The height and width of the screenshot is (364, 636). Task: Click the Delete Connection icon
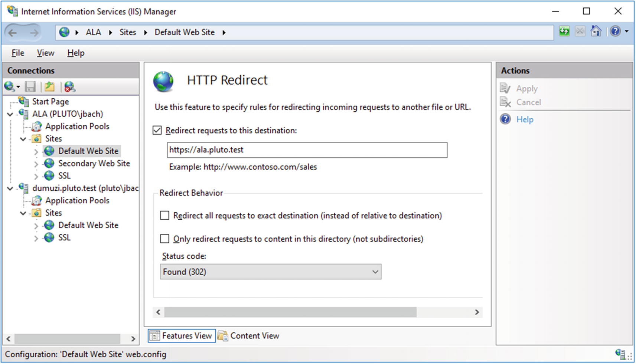(x=69, y=87)
